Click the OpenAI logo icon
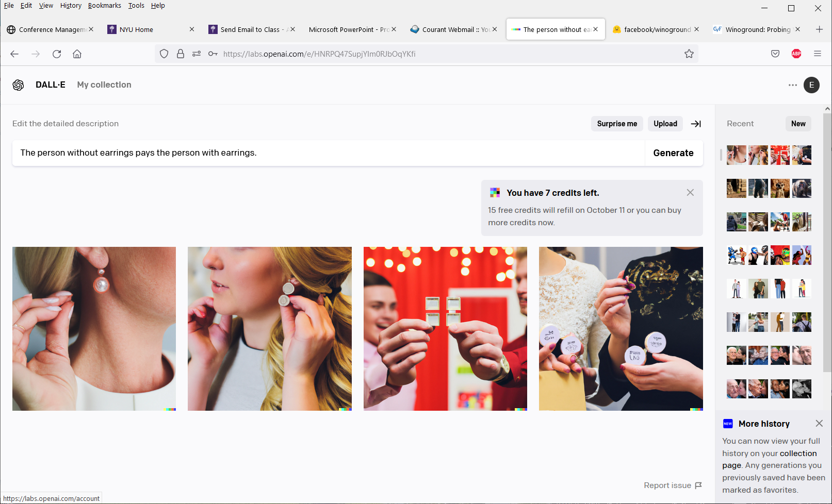This screenshot has height=504, width=832. [x=19, y=85]
